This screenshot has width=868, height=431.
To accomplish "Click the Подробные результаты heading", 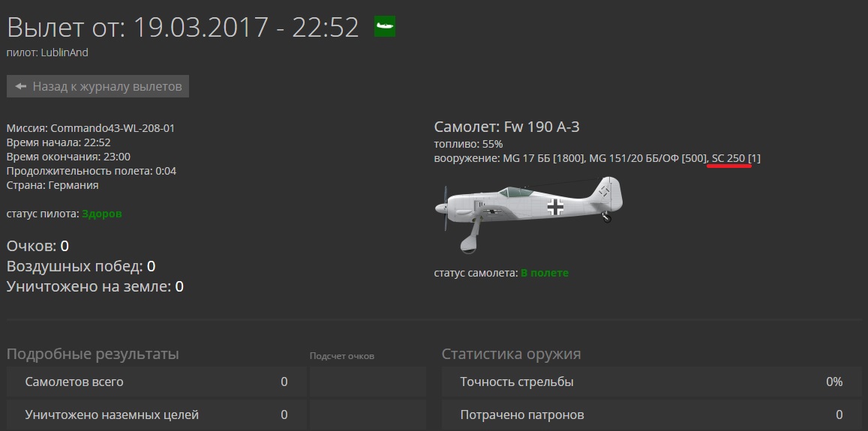I will tap(92, 354).
